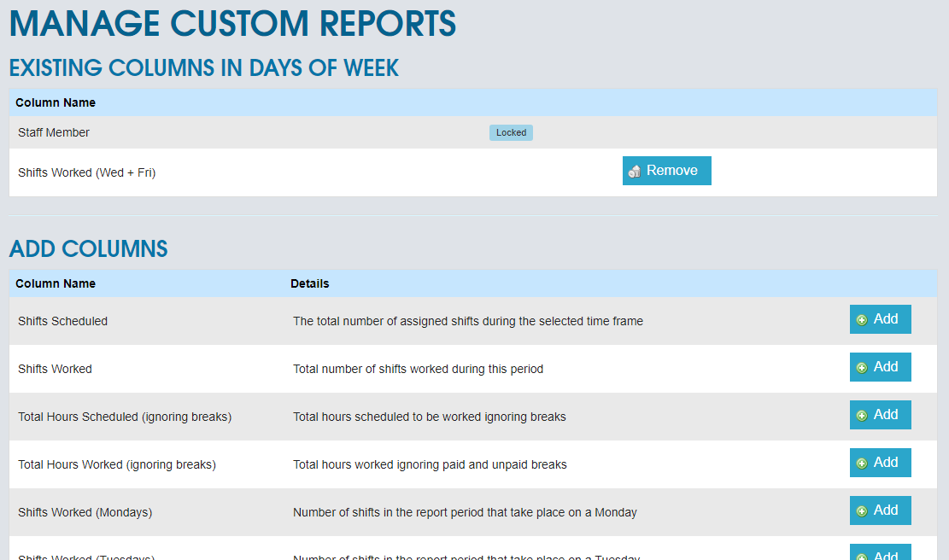Add the Shifts Worked (Mondays) column
Viewport: 949px width, 560px height.
(880, 510)
